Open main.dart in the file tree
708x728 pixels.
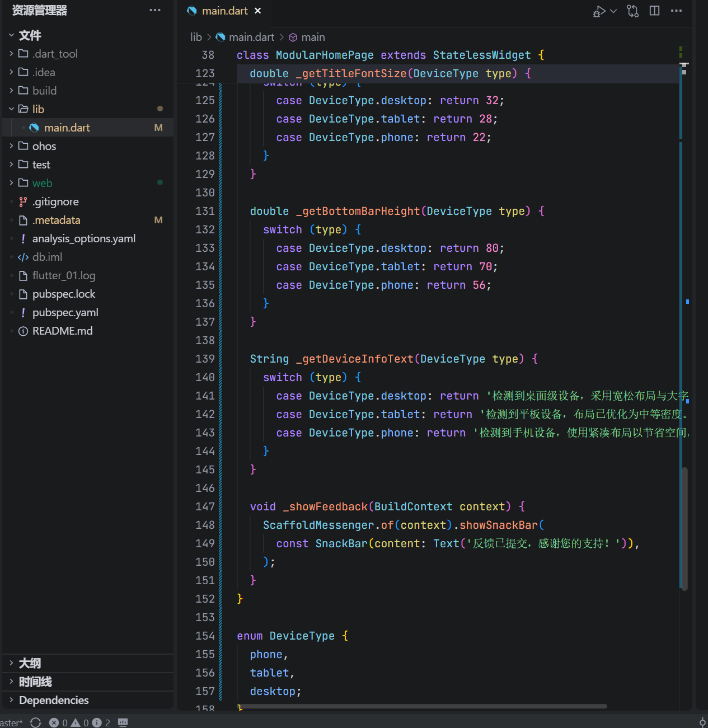tap(88, 128)
